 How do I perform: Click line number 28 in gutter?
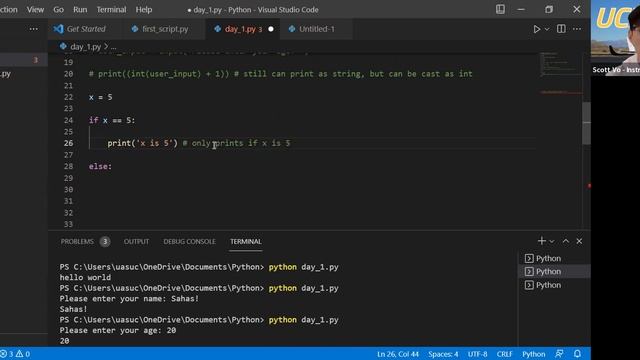click(68, 167)
